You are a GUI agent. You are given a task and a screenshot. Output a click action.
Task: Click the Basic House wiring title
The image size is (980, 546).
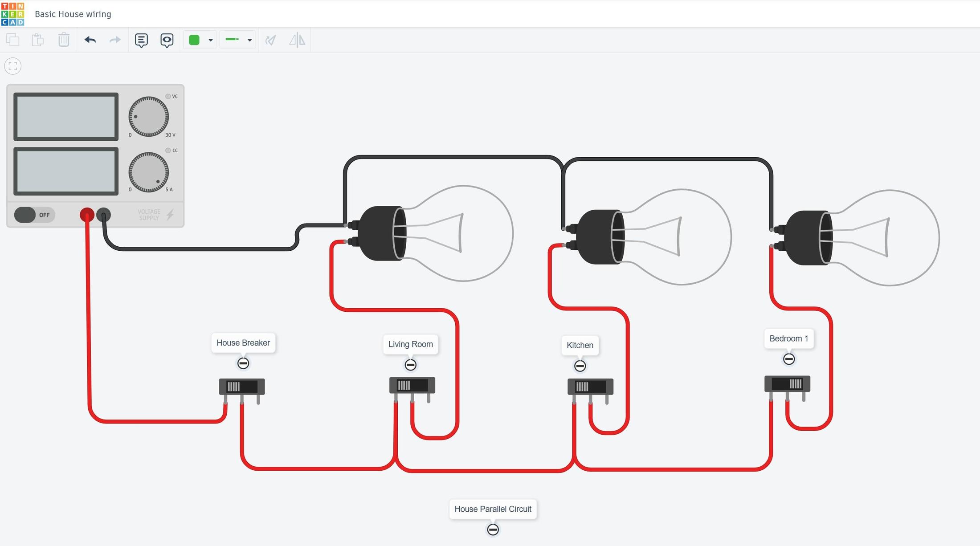(x=73, y=14)
